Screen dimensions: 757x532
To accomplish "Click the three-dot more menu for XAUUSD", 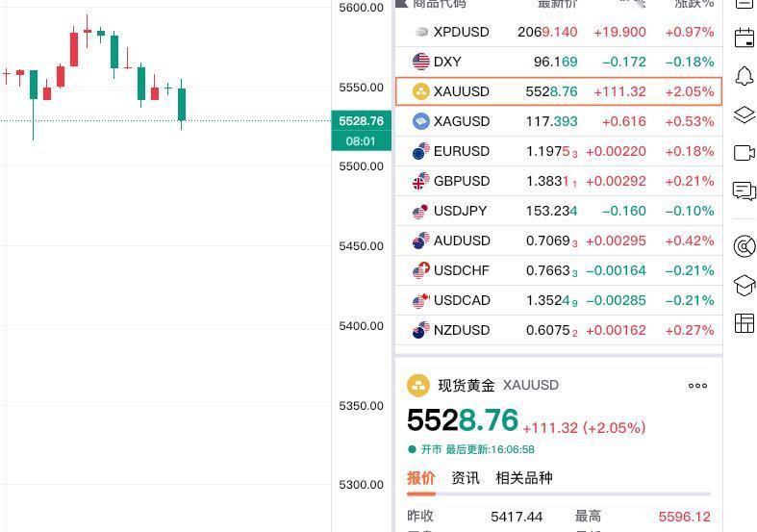I will coord(697,385).
